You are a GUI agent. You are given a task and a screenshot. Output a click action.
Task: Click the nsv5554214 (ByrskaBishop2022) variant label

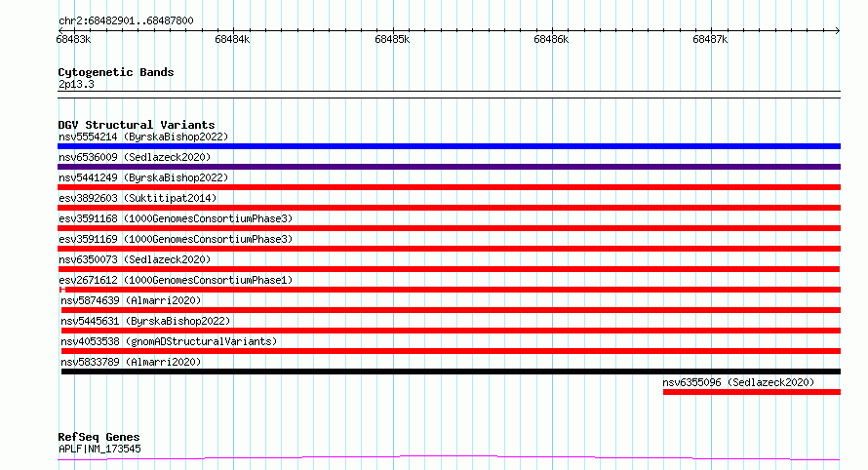143,137
